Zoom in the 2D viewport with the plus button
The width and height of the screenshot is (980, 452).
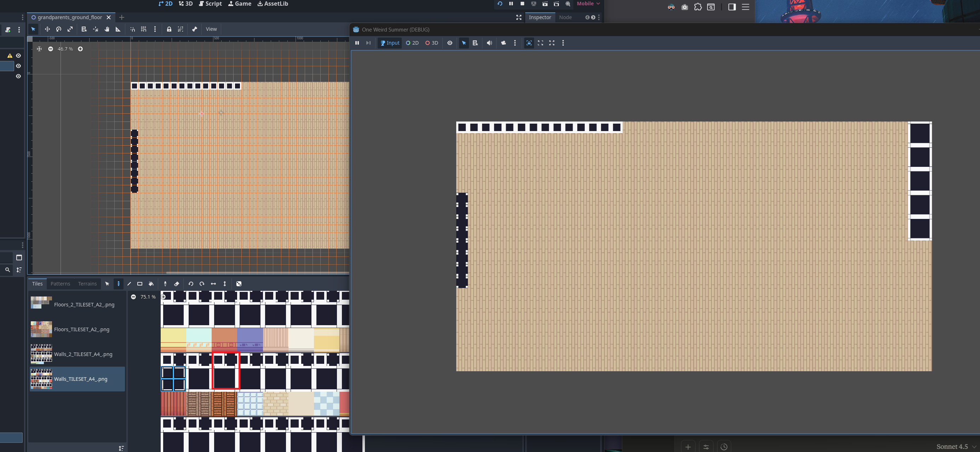[80, 49]
